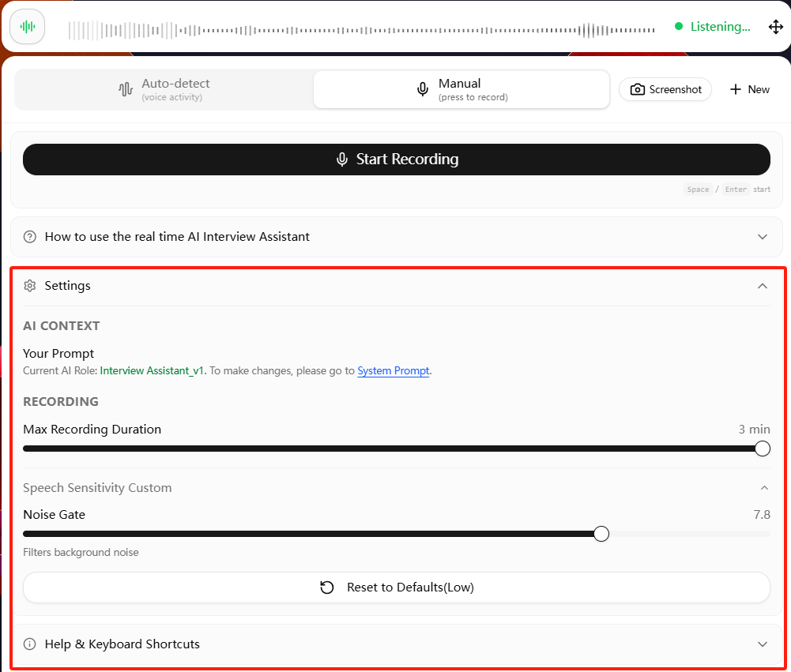Click the green waveform app icon

tap(27, 27)
